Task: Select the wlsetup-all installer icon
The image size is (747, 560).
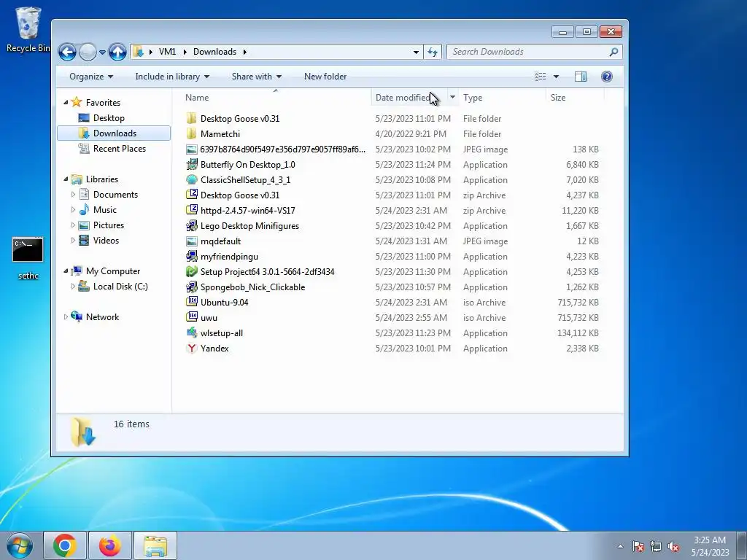Action: (x=192, y=333)
